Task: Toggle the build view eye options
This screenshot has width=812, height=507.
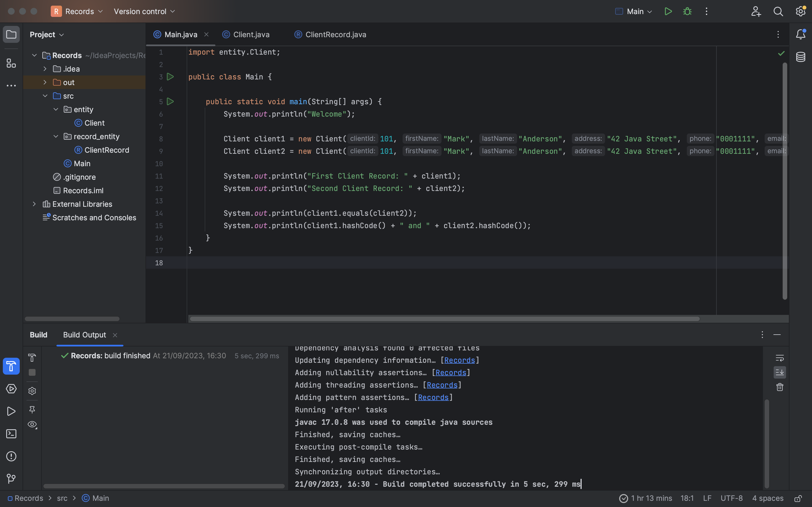Action: (32, 424)
